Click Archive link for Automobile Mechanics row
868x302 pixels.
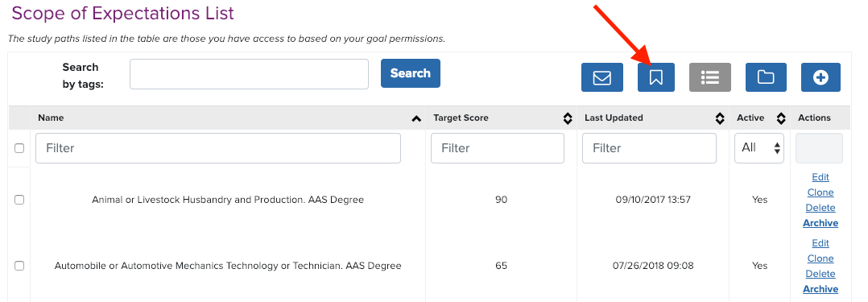[820, 288]
